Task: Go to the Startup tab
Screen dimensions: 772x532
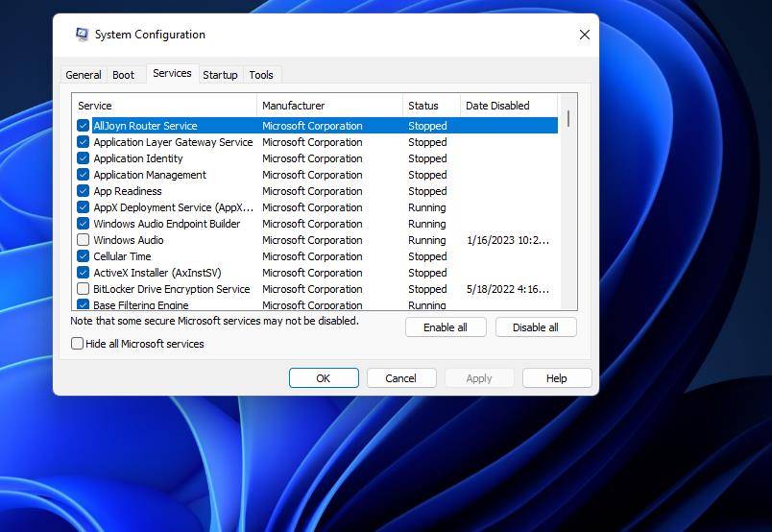Action: [220, 75]
